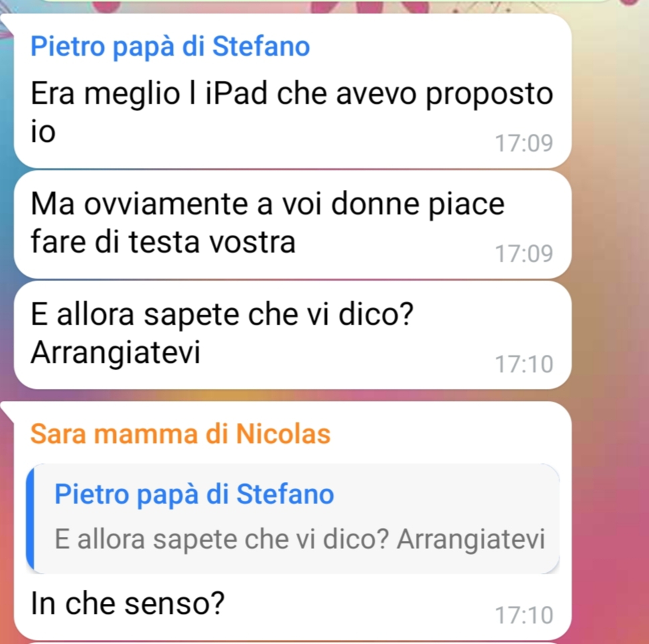The width and height of the screenshot is (649, 644).
Task: Tap the grey quoted text "E allora sapete che vi dico? Arrangiatevi"
Action: click(x=299, y=540)
